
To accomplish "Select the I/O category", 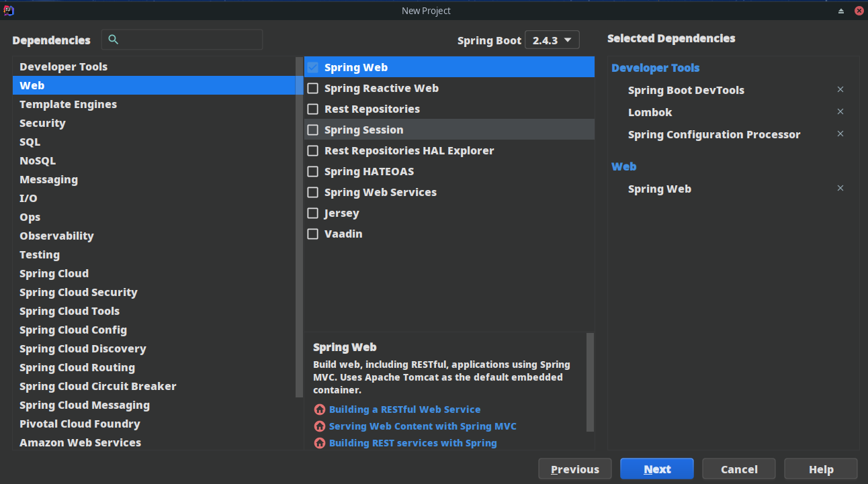I will 154,198.
